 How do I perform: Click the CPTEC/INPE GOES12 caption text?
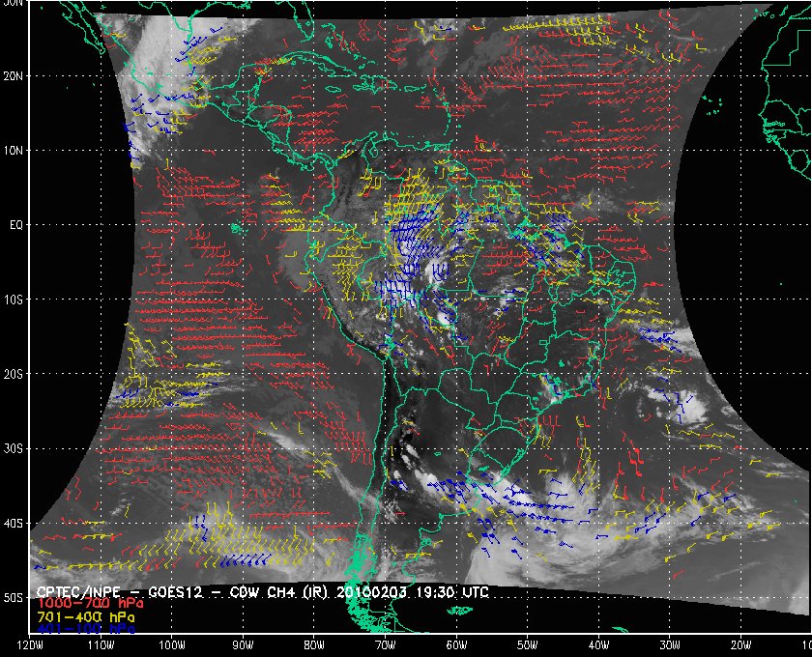[263, 592]
